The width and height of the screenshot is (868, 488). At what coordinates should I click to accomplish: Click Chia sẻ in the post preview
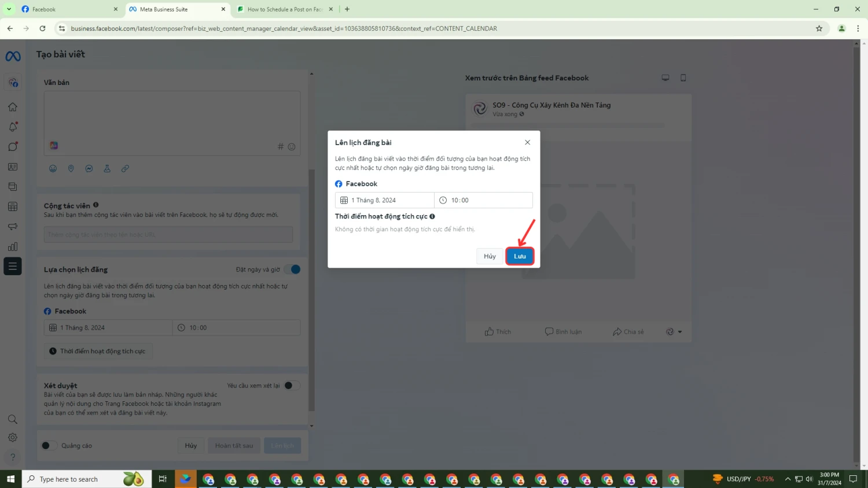click(628, 332)
